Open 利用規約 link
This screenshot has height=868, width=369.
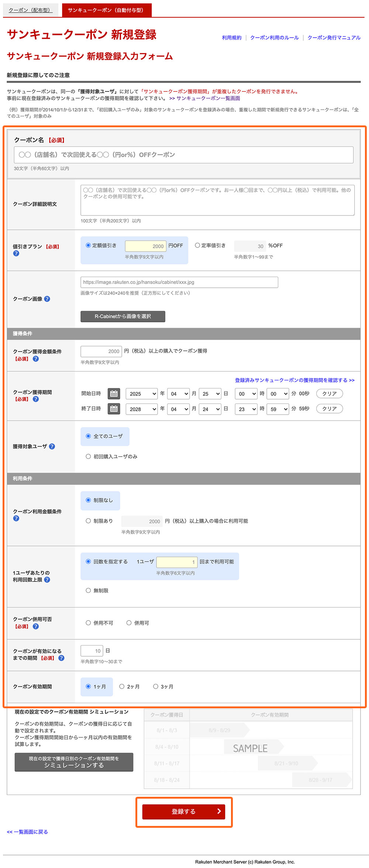232,38
